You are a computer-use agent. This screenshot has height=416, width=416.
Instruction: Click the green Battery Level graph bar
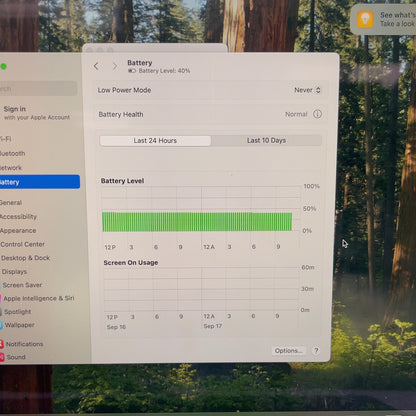click(197, 222)
